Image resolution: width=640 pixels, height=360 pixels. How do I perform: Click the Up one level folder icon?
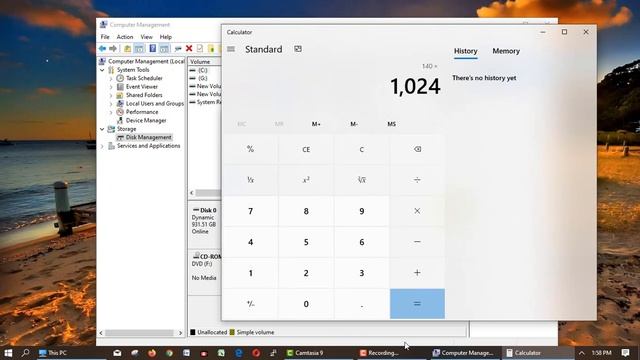tap(127, 49)
